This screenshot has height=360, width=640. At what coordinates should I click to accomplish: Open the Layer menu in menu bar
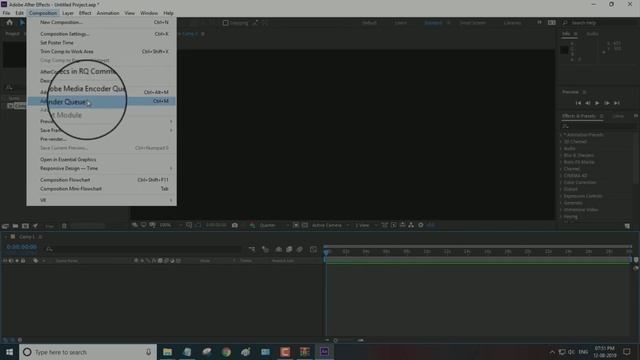pyautogui.click(x=68, y=13)
